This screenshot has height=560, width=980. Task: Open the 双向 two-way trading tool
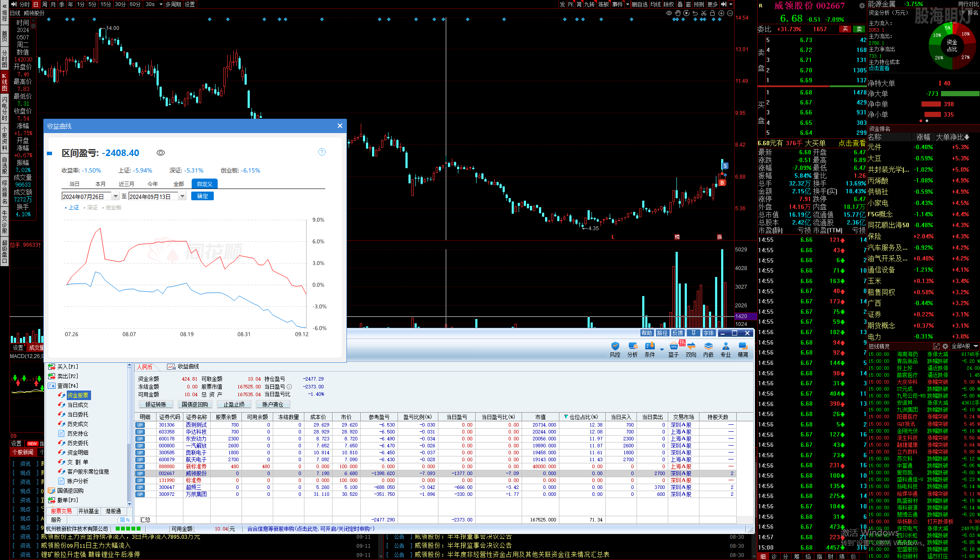tap(691, 349)
